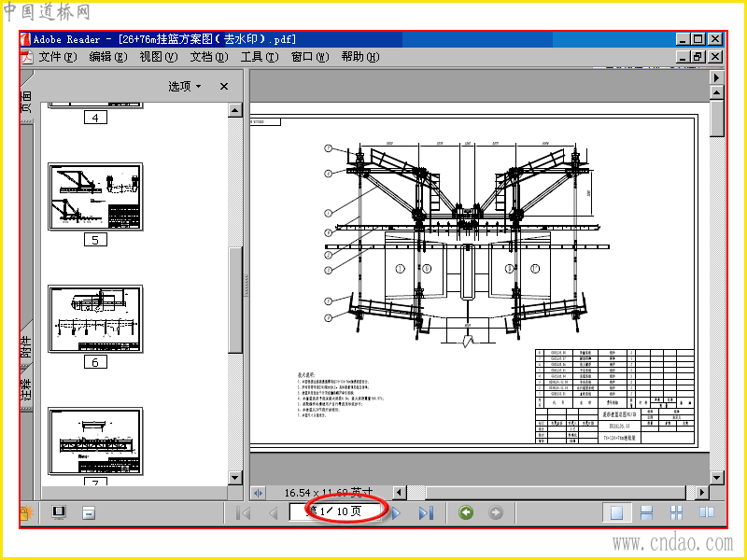The height and width of the screenshot is (560, 747).
Task: Select the page 6 thumbnail
Action: 95,319
